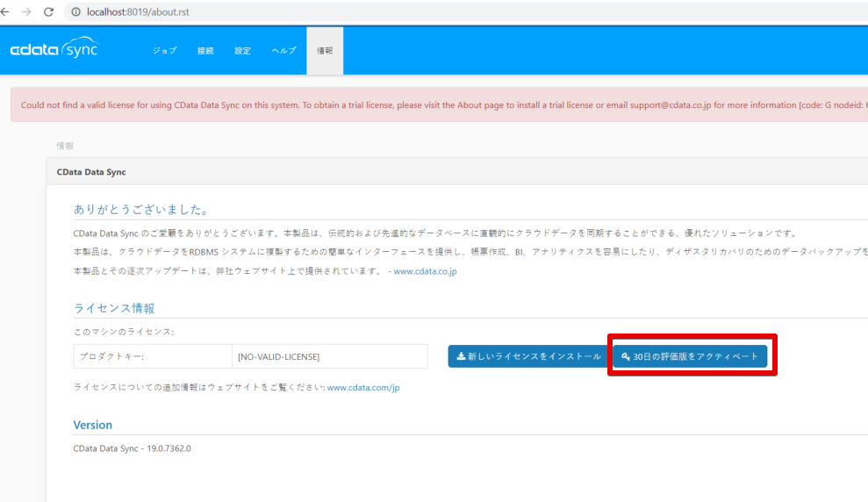Click download icon on install license button
This screenshot has height=502, width=868.
tap(461, 356)
